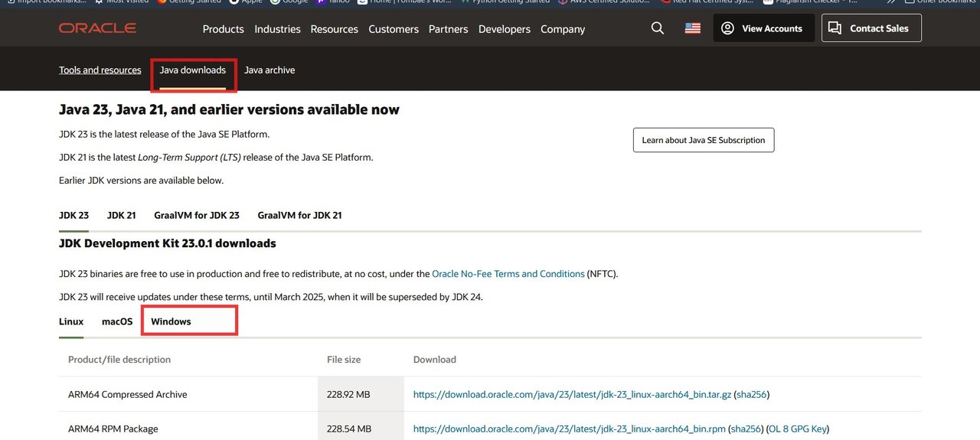Open the Resources menu

334,29
